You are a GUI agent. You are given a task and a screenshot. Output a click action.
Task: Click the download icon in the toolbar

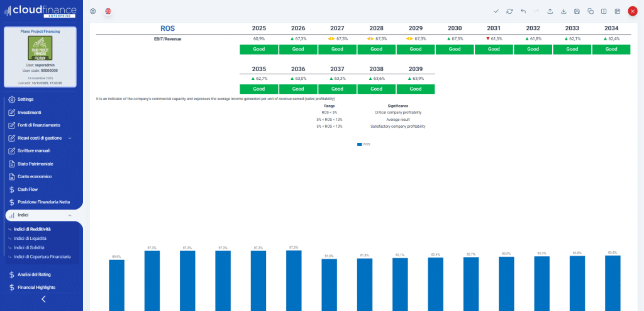(x=563, y=11)
